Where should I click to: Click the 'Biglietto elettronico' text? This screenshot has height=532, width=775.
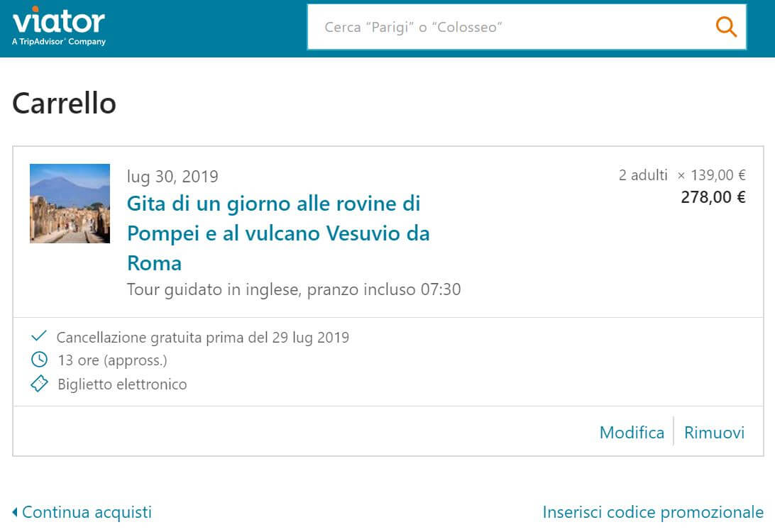pos(122,384)
